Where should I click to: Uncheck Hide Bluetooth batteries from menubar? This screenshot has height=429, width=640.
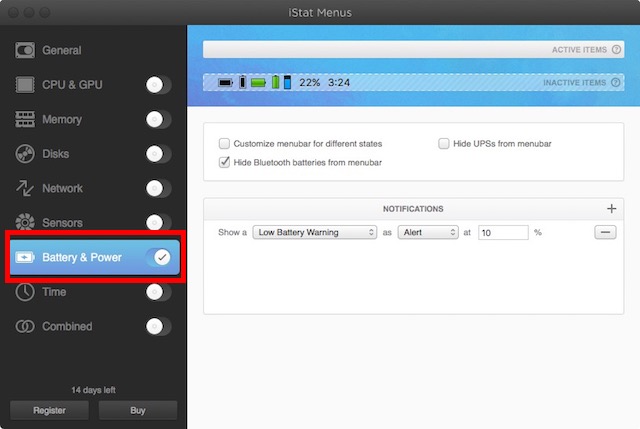pyautogui.click(x=224, y=162)
